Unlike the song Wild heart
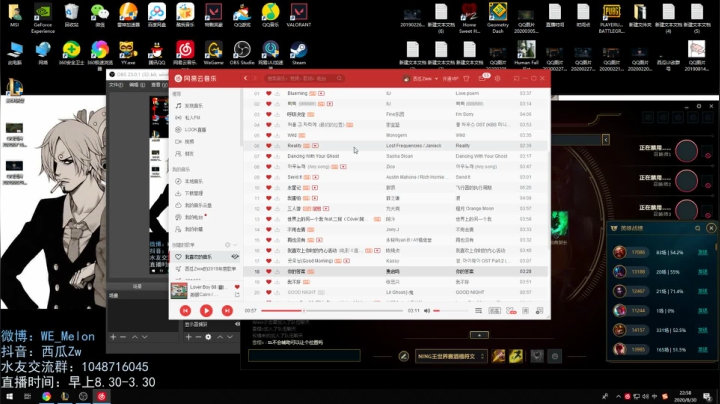 269,135
